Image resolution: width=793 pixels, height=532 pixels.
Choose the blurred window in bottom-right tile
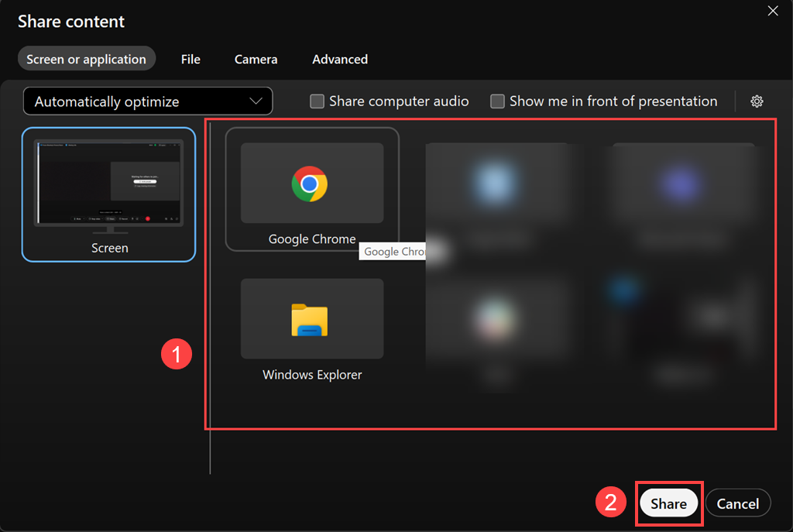point(683,319)
